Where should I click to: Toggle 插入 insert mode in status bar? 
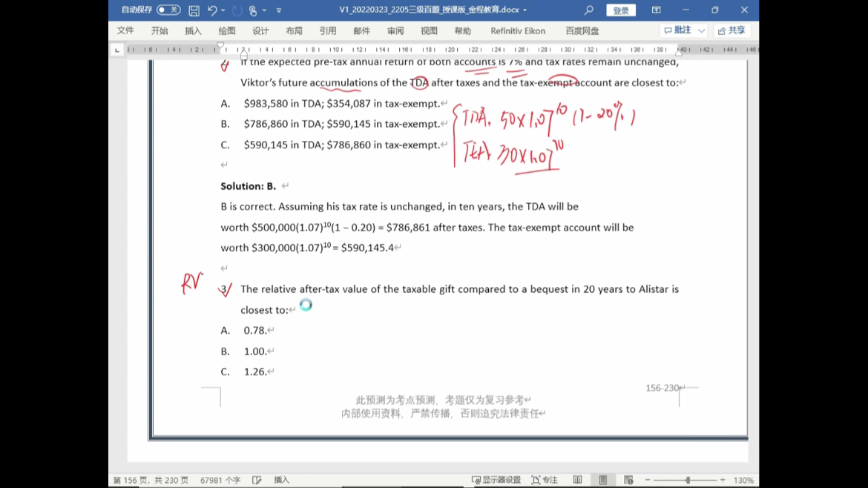(x=281, y=480)
